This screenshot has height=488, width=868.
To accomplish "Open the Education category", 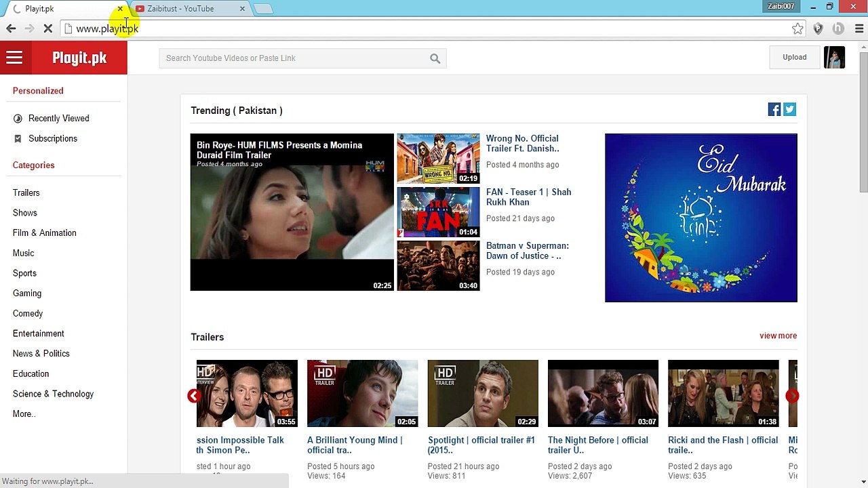I will 31,374.
